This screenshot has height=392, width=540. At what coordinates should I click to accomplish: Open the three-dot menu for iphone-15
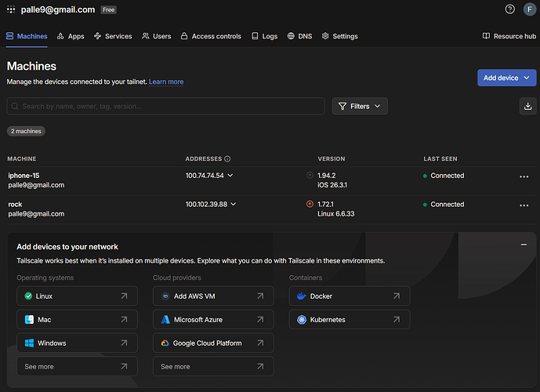click(x=524, y=176)
